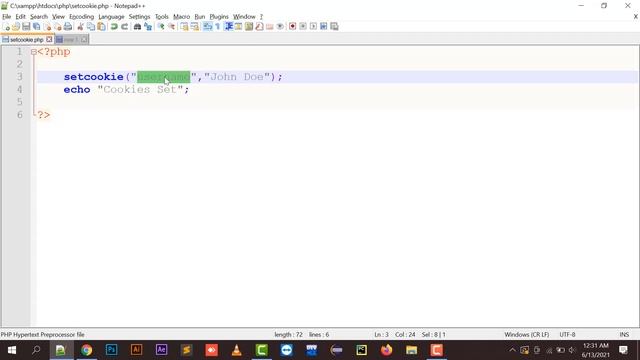Viewport: 640px width, 360px height.
Task: Click the Open file toolbar icon
Action: click(16, 27)
